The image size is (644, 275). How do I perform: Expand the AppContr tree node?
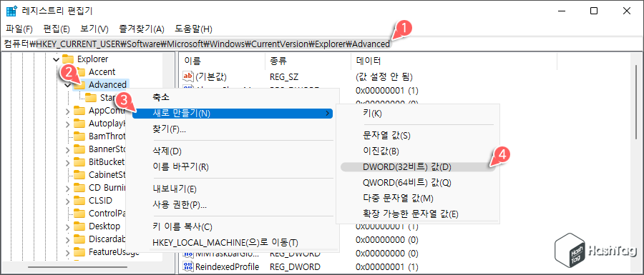click(x=68, y=111)
